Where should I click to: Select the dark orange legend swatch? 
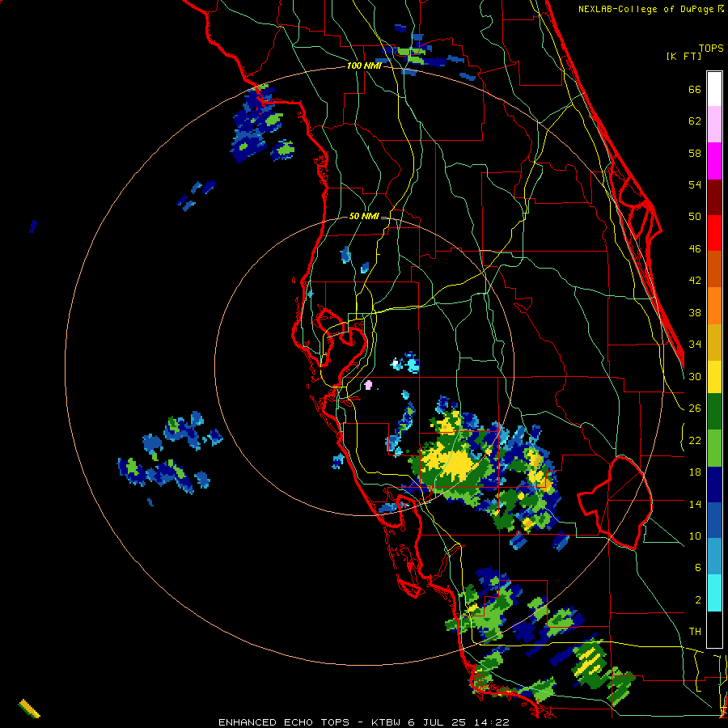tap(714, 269)
